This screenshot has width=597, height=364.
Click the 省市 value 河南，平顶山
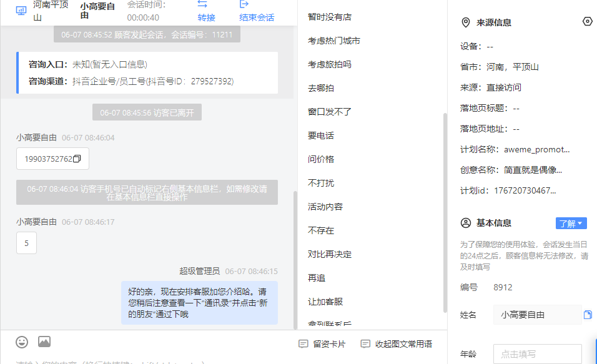coord(513,67)
